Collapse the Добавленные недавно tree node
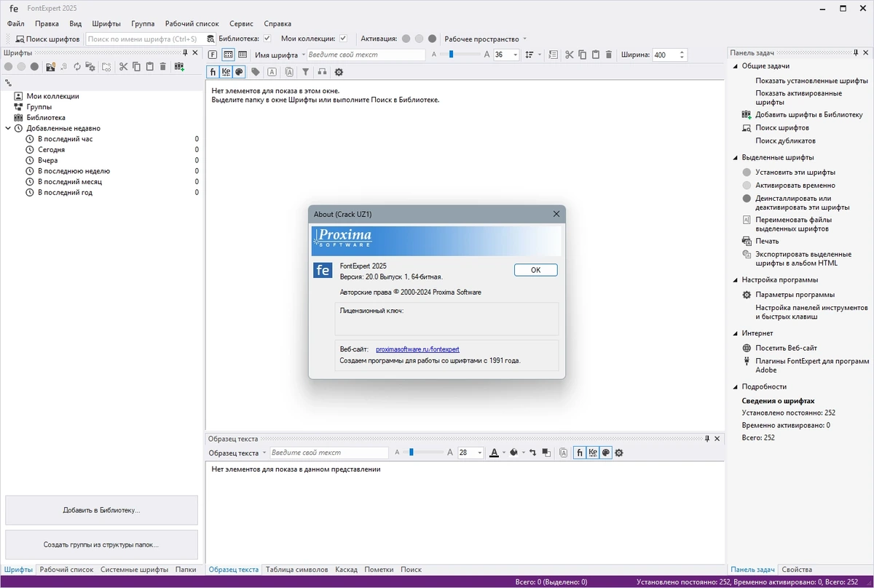The image size is (874, 588). [x=8, y=128]
